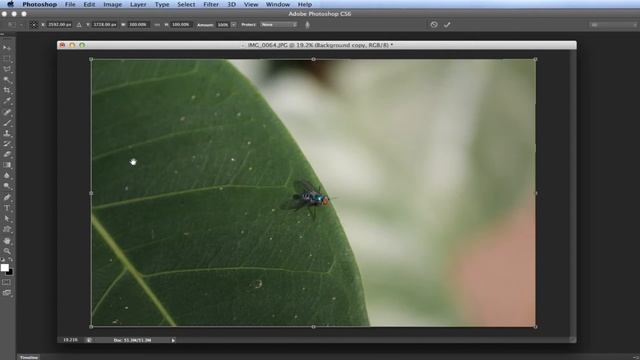Select the History Brush tool
The image size is (640, 360).
7,144
